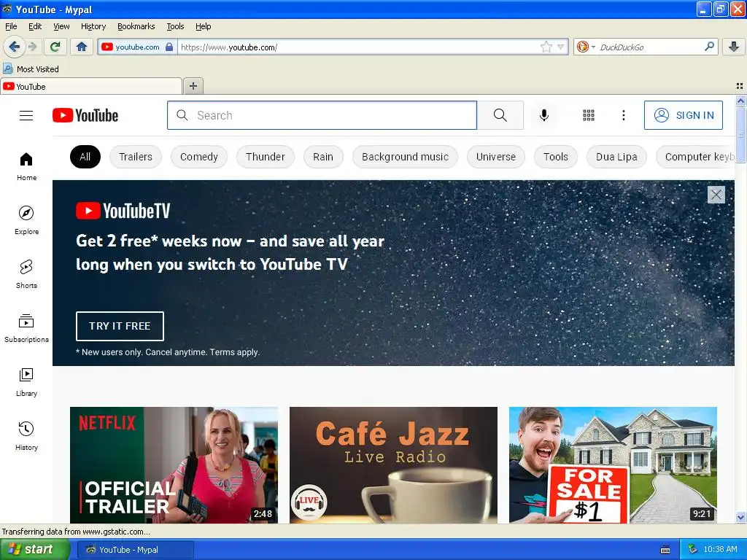Image resolution: width=747 pixels, height=560 pixels.
Task: Select the Dua Lipa filter chip
Action: click(616, 157)
